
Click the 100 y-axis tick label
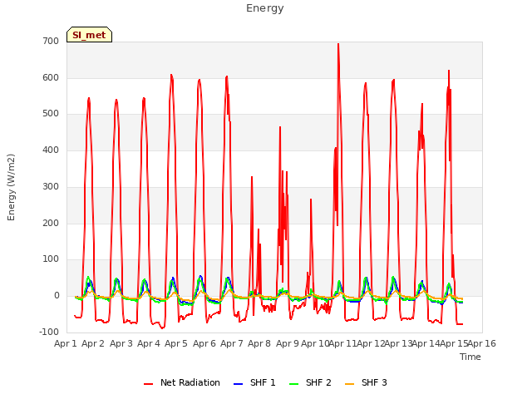point(51,259)
